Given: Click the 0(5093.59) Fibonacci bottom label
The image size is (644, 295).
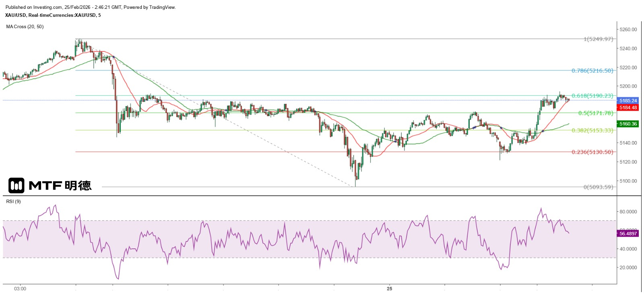Looking at the screenshot, I should point(598,187).
